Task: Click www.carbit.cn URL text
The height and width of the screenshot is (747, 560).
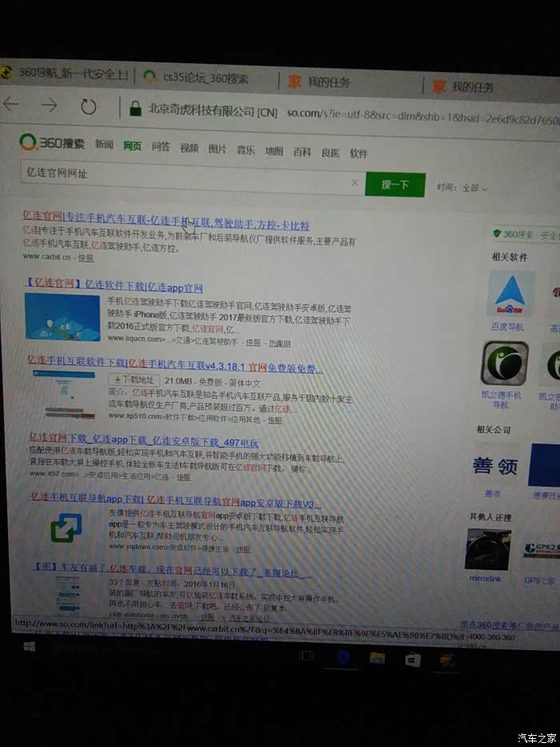Action: tap(46, 256)
